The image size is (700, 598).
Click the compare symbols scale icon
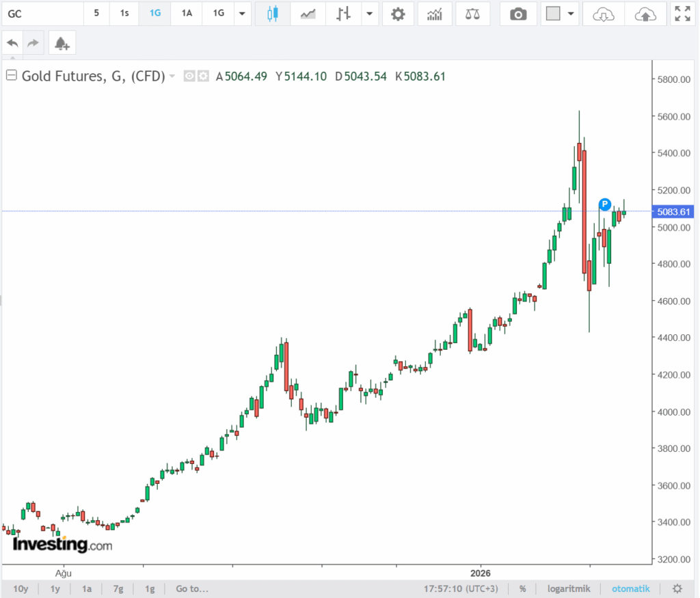point(472,13)
